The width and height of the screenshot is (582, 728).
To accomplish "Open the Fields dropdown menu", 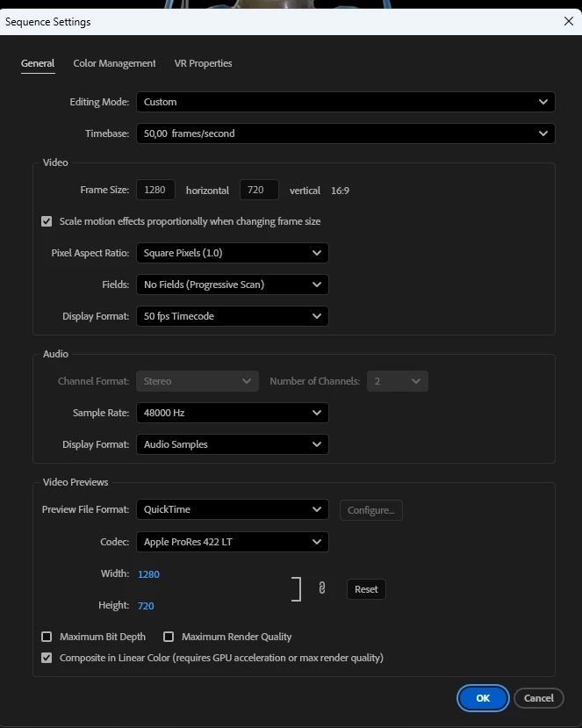I will pyautogui.click(x=232, y=285).
